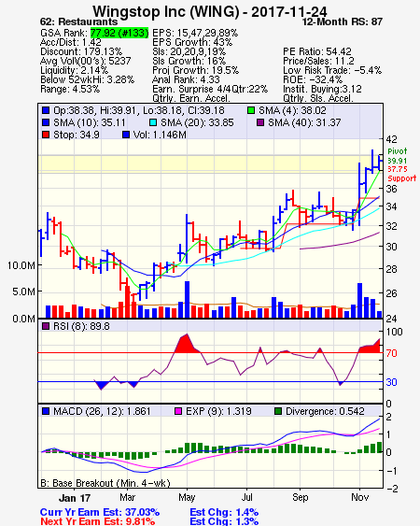This screenshot has height=526, width=420.
Task: Click the green Pivot label
Action: (x=398, y=151)
